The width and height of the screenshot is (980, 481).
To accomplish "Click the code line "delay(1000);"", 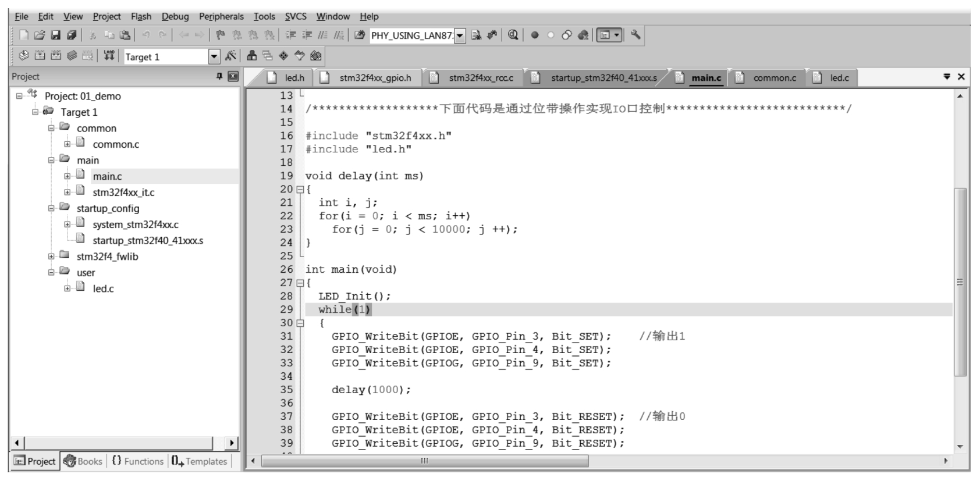I will 371,390.
